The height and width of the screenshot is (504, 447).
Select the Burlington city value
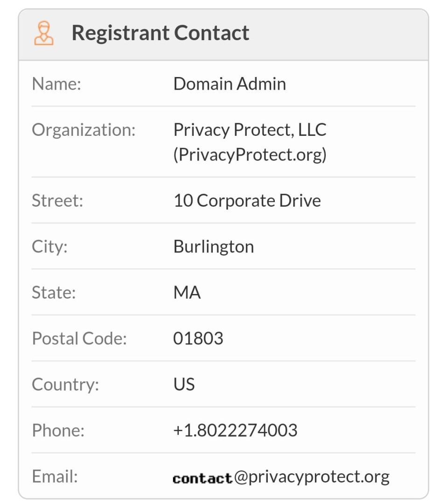213,246
